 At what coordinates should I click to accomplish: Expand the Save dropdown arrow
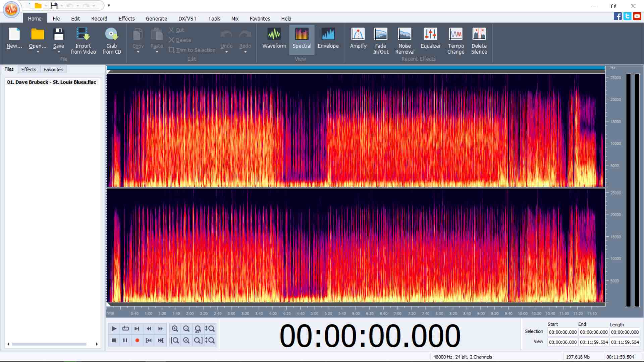(59, 52)
